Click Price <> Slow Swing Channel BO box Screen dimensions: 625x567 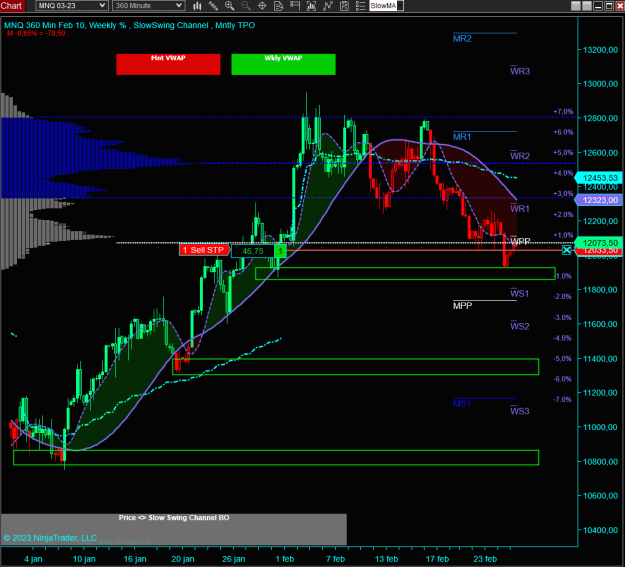pyautogui.click(x=174, y=529)
